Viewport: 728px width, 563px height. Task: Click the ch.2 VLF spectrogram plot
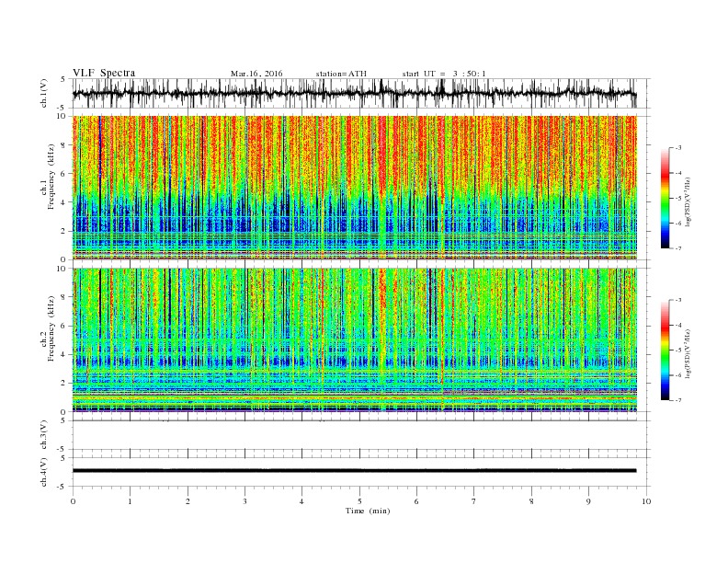click(355, 339)
